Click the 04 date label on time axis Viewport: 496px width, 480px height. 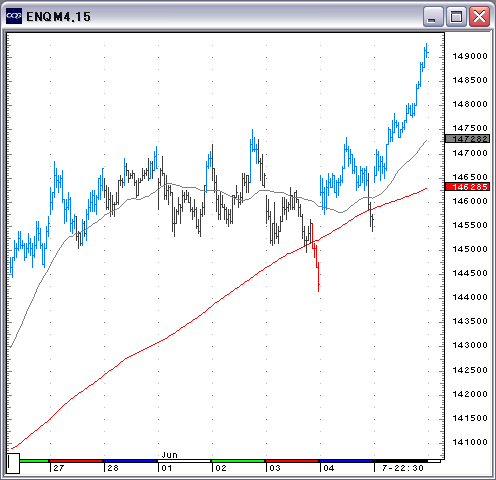click(x=329, y=468)
